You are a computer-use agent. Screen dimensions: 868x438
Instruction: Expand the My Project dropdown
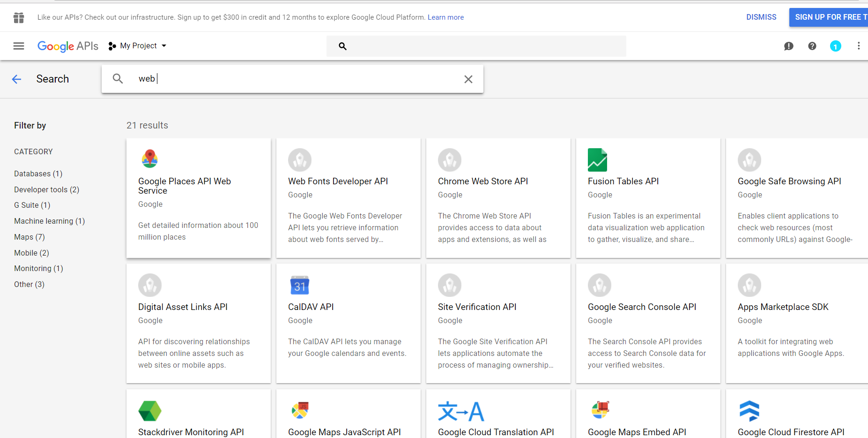tap(138, 46)
